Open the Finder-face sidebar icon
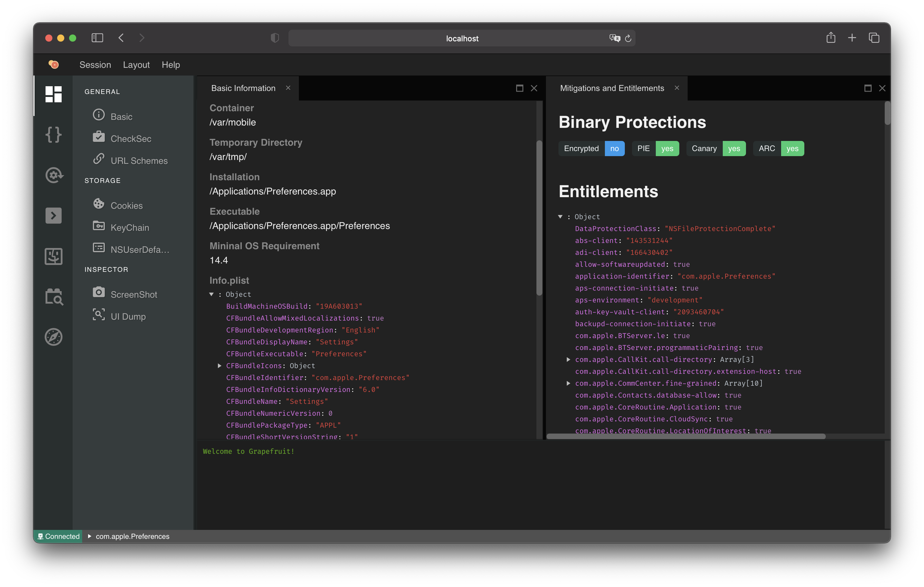Viewport: 924px width, 587px height. [53, 256]
